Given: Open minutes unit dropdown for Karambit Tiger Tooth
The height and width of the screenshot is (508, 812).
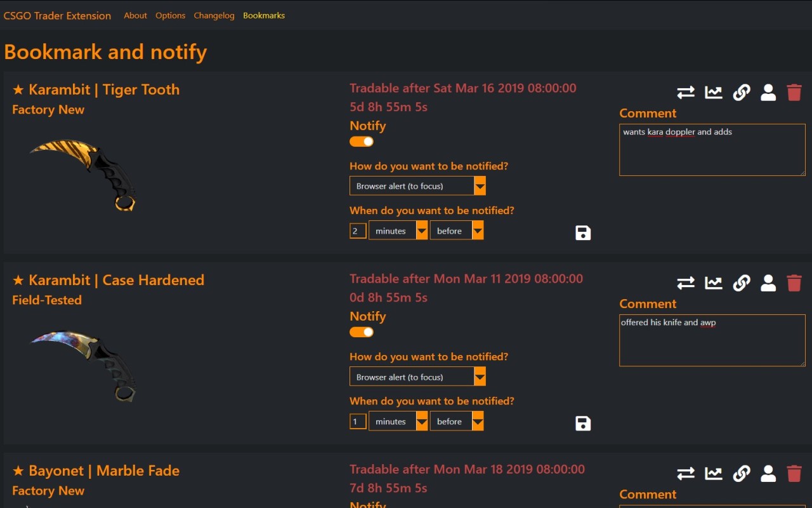Looking at the screenshot, I should (398, 231).
